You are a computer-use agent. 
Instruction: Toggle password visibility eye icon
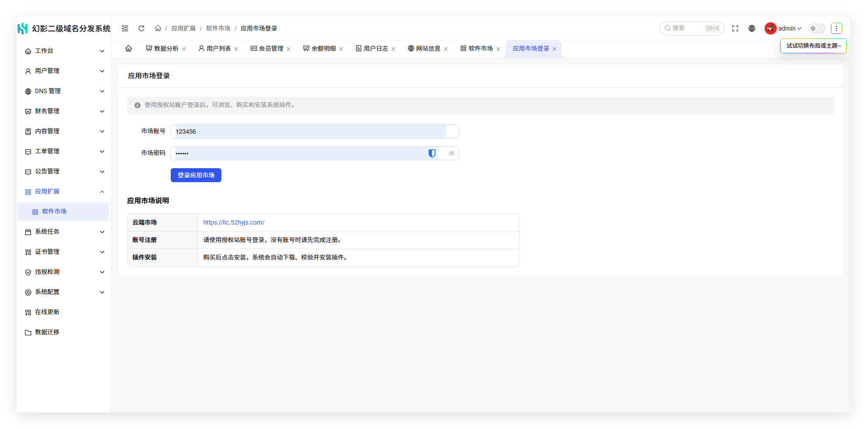452,153
